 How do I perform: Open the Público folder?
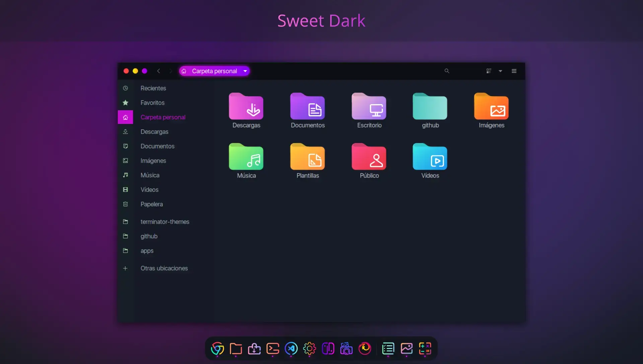pyautogui.click(x=369, y=157)
